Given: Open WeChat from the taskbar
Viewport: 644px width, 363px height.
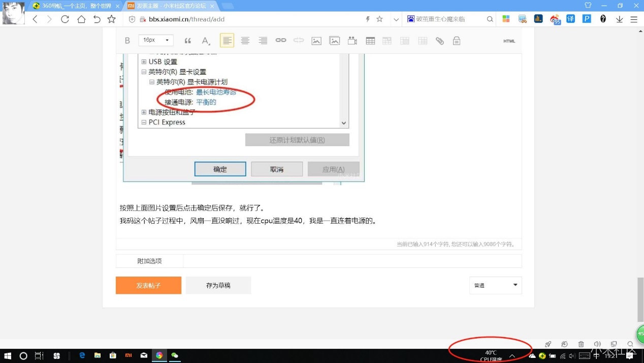Looking at the screenshot, I should click(x=175, y=355).
